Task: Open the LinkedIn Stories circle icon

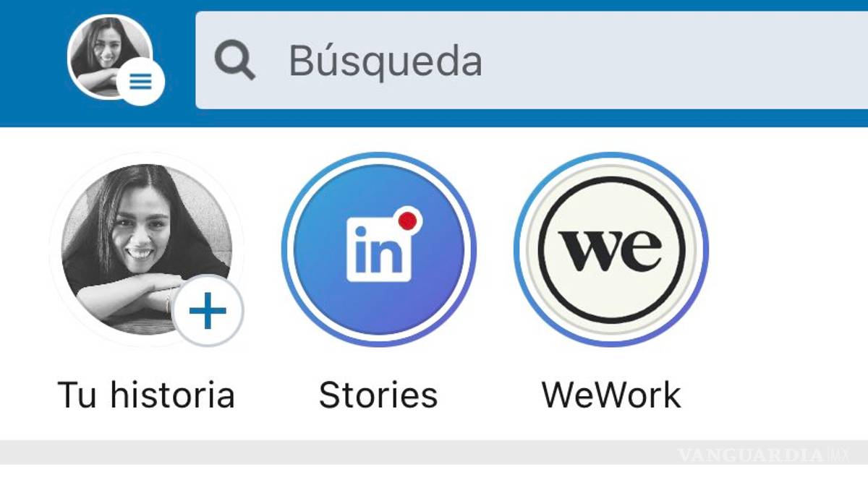Action: coord(378,249)
